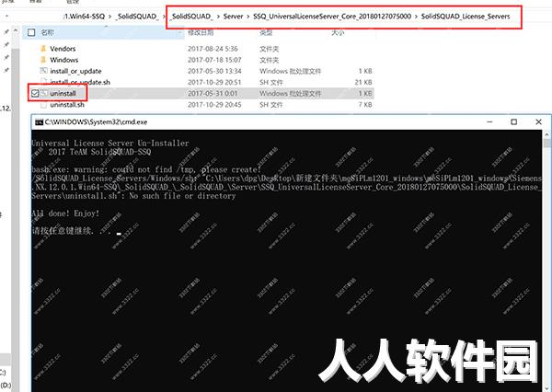Click the 21 KB size cell

click(x=363, y=82)
